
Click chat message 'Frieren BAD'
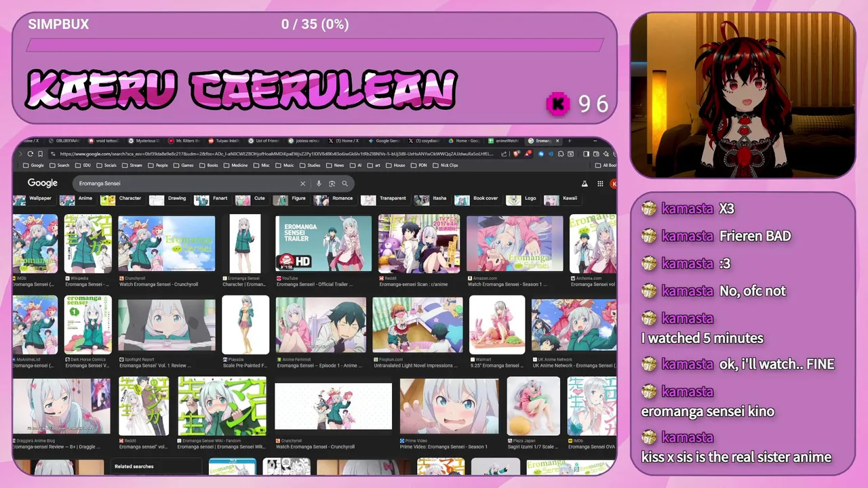[x=755, y=236]
